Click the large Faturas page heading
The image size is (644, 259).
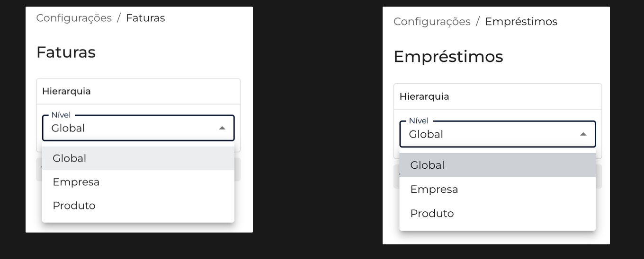click(x=66, y=52)
